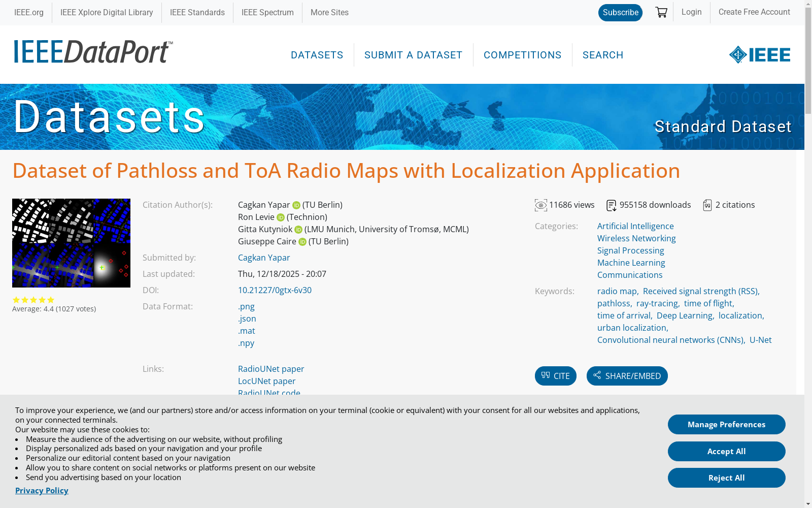Click the citations quote icon
This screenshot has height=508, width=812.
(x=707, y=205)
